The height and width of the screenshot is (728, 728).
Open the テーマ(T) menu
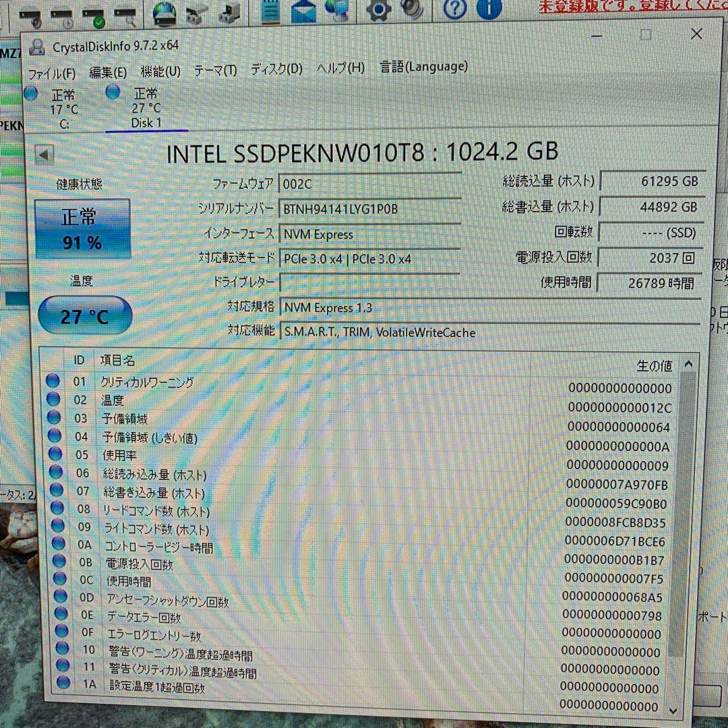click(x=216, y=71)
